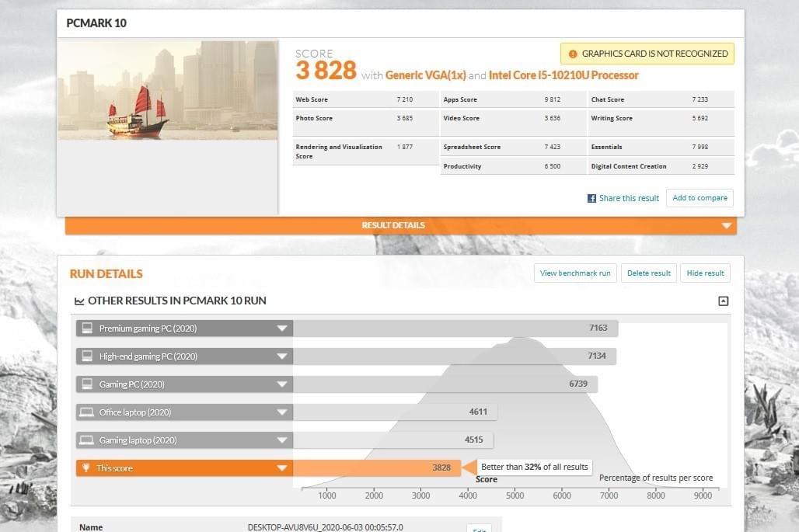799x532 pixels.
Task: Click Percentage of results per score label
Action: click(x=656, y=478)
